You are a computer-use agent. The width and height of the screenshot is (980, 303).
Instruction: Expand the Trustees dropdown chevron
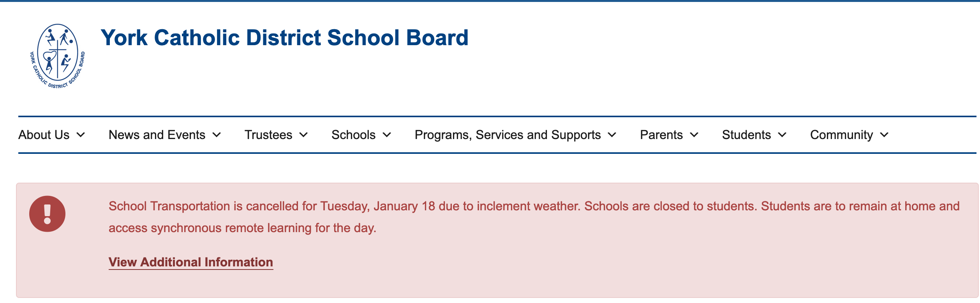[303, 135]
